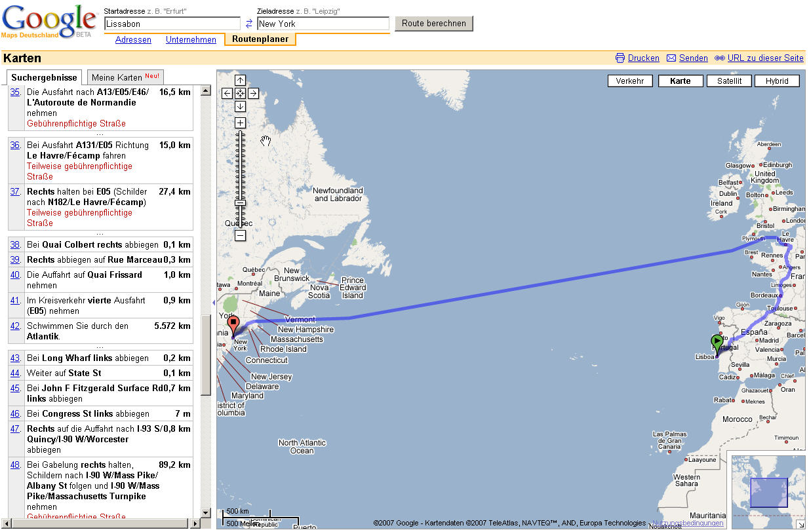Click the Startadresse field containing Lissabon
This screenshot has width=809, height=532.
[172, 24]
